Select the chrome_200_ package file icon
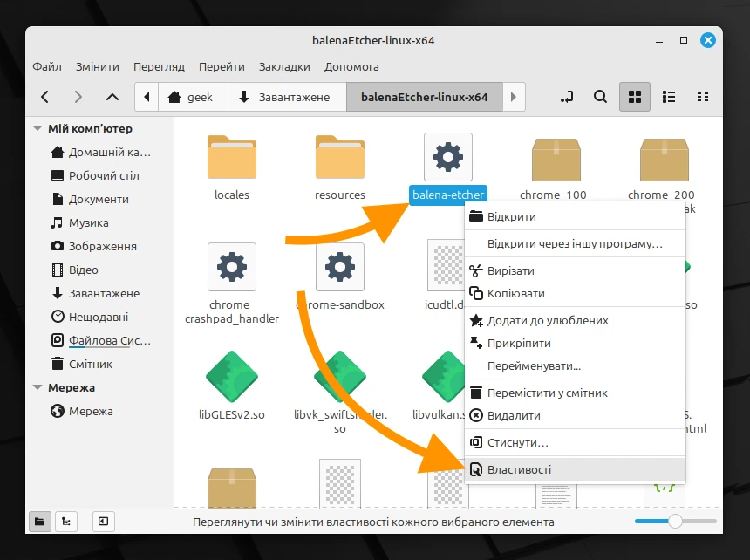The height and width of the screenshot is (560, 750). (665, 160)
